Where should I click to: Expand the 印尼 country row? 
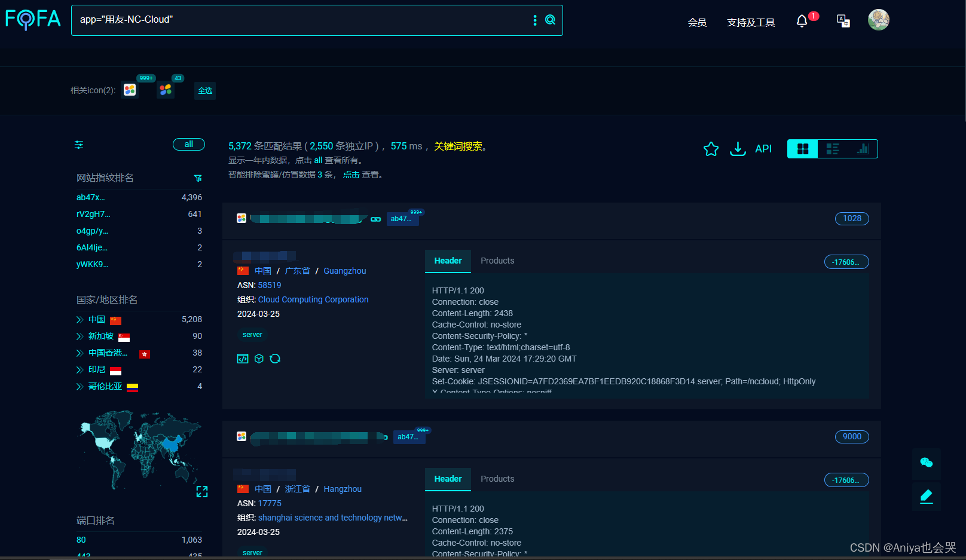pos(80,370)
